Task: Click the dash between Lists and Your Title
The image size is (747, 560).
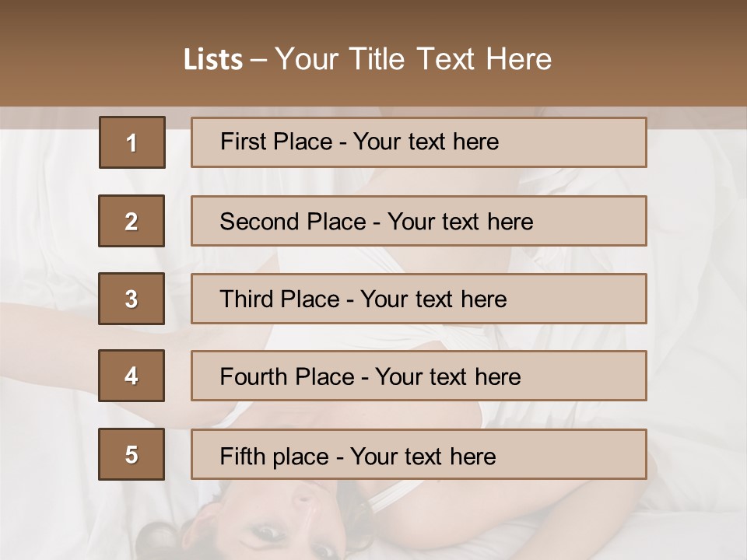Action: [258, 60]
